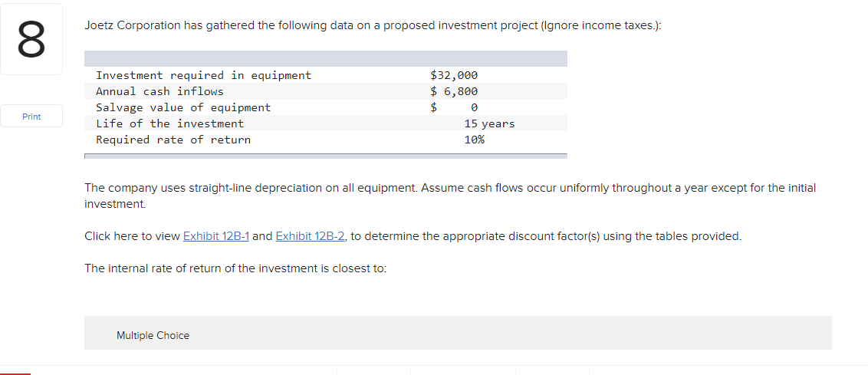Click the internal rate of return prompt
Image resolution: width=868 pixels, height=375 pixels.
[235, 268]
